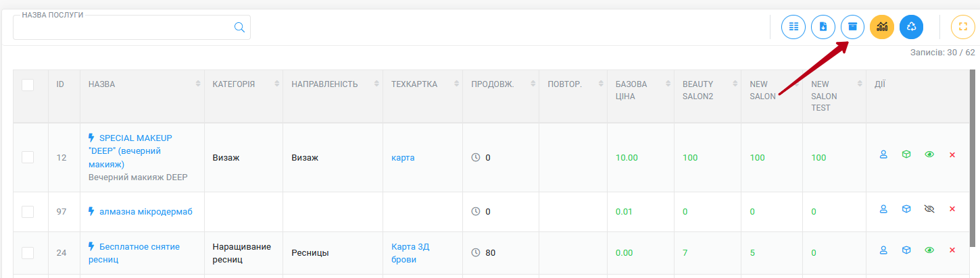
Task: Sort by the НАЗВА column arrows
Action: 198,84
